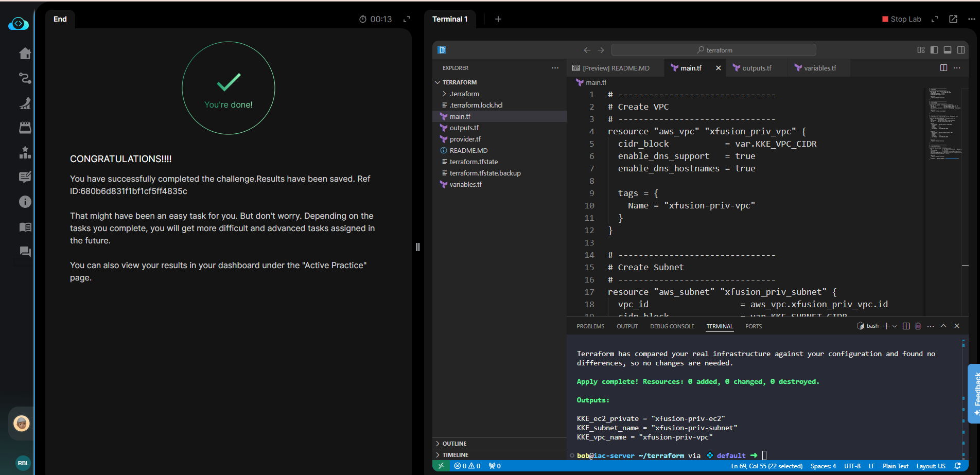Split the terminal panel
Viewport: 980px width, 475px height.
[x=906, y=326]
